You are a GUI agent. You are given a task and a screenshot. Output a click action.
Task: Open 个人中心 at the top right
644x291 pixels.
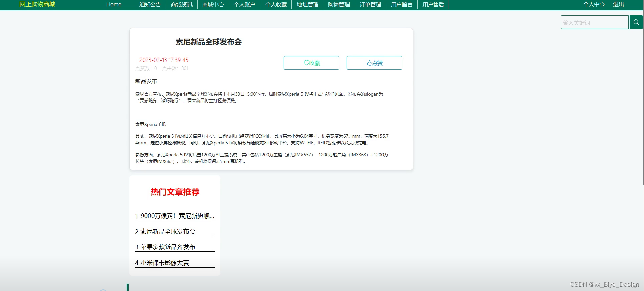point(594,4)
